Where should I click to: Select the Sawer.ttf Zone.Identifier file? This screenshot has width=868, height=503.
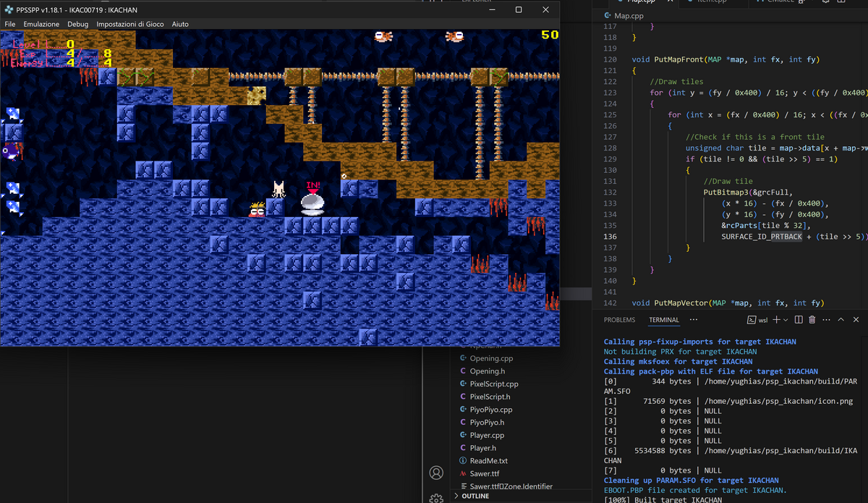511,486
